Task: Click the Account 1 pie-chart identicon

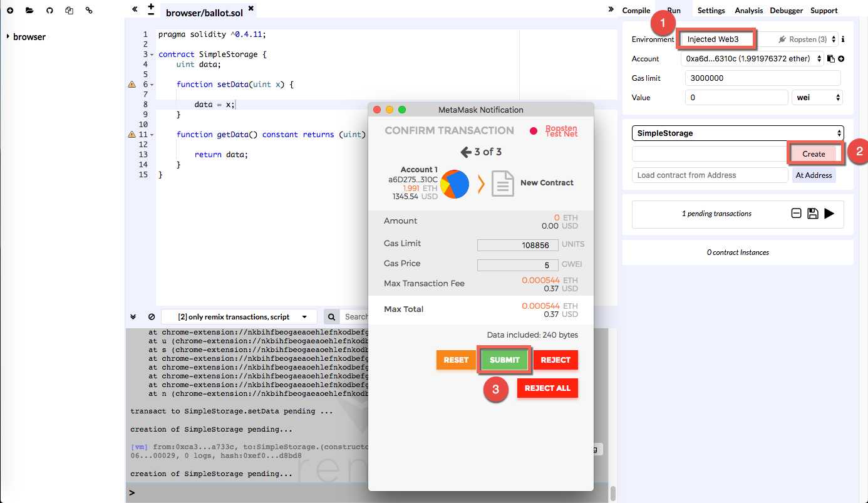Action: 455,185
